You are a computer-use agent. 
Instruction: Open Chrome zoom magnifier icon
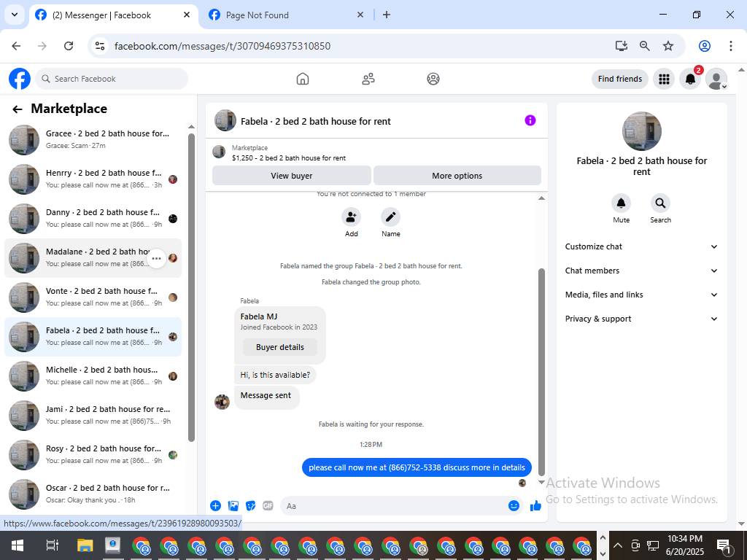[x=645, y=46]
